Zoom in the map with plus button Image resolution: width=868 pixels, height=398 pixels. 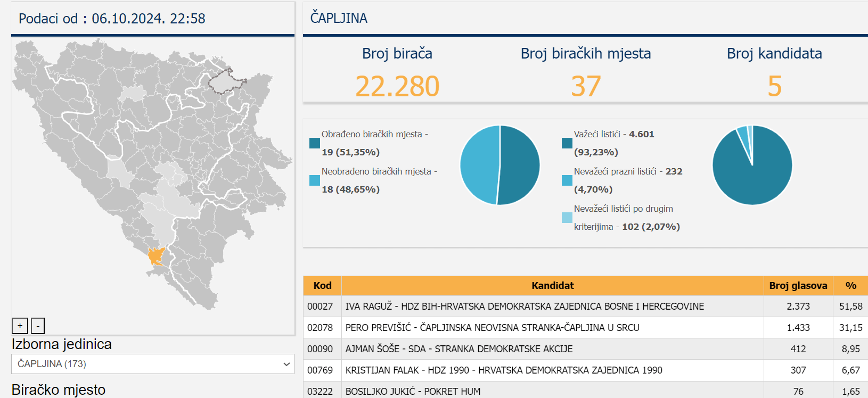coord(20,326)
